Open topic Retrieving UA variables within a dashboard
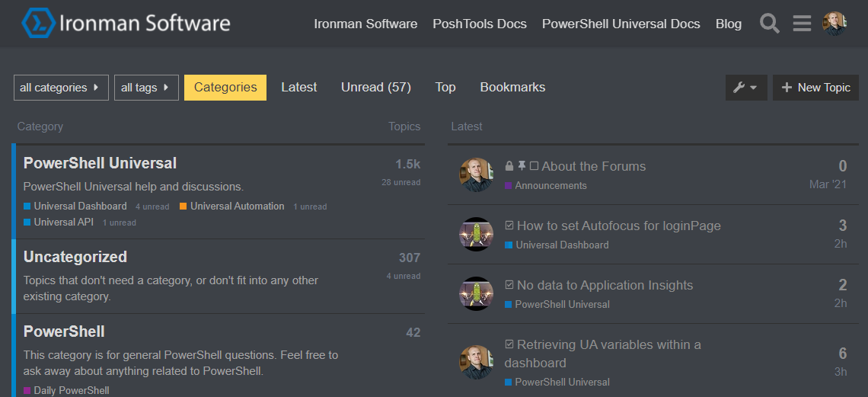 [603, 354]
